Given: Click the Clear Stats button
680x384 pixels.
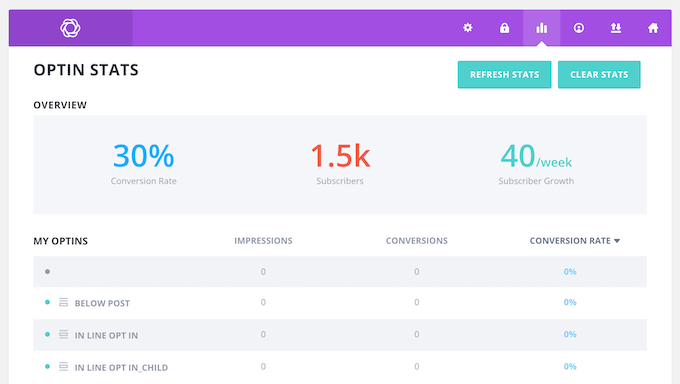Looking at the screenshot, I should 599,75.
